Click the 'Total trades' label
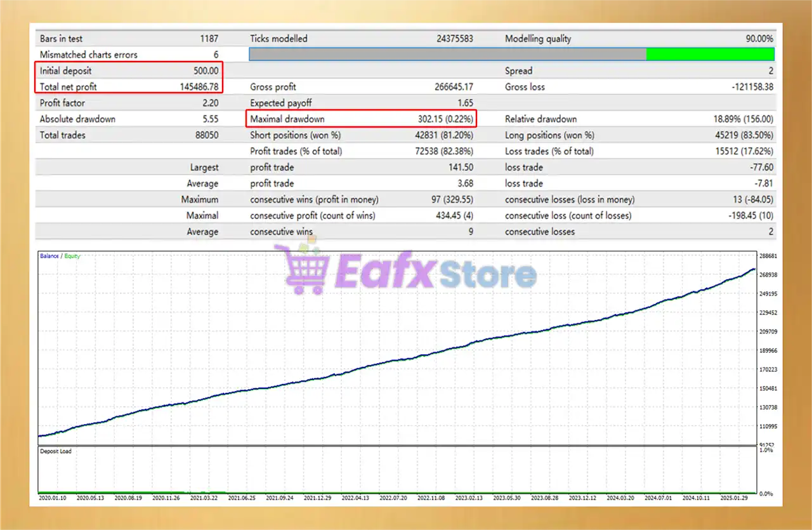 (x=62, y=135)
